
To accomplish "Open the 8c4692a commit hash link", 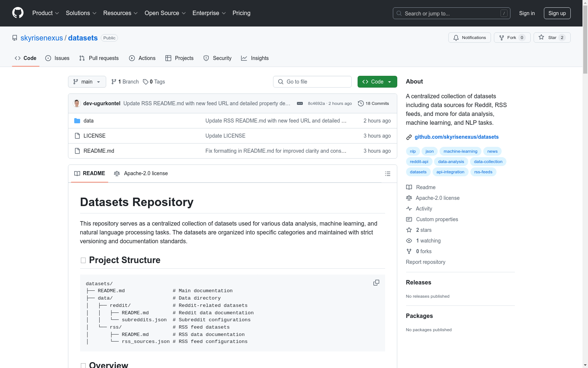I will coord(316,103).
